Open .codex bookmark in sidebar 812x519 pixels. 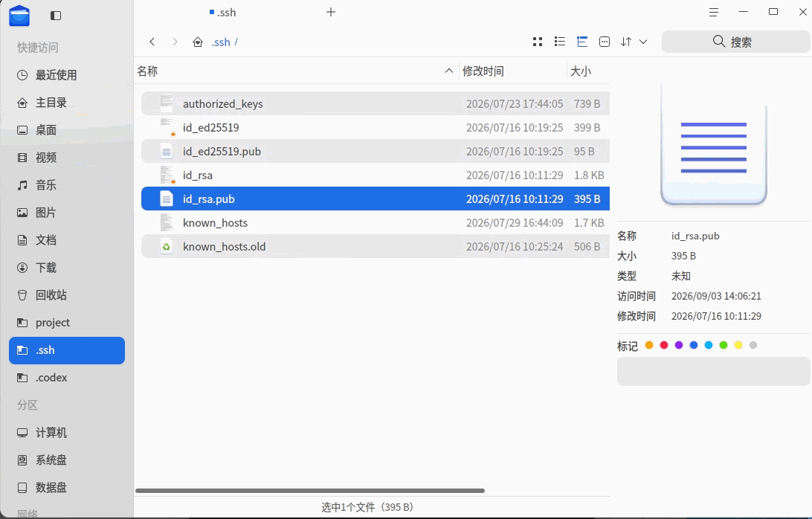[x=67, y=378]
